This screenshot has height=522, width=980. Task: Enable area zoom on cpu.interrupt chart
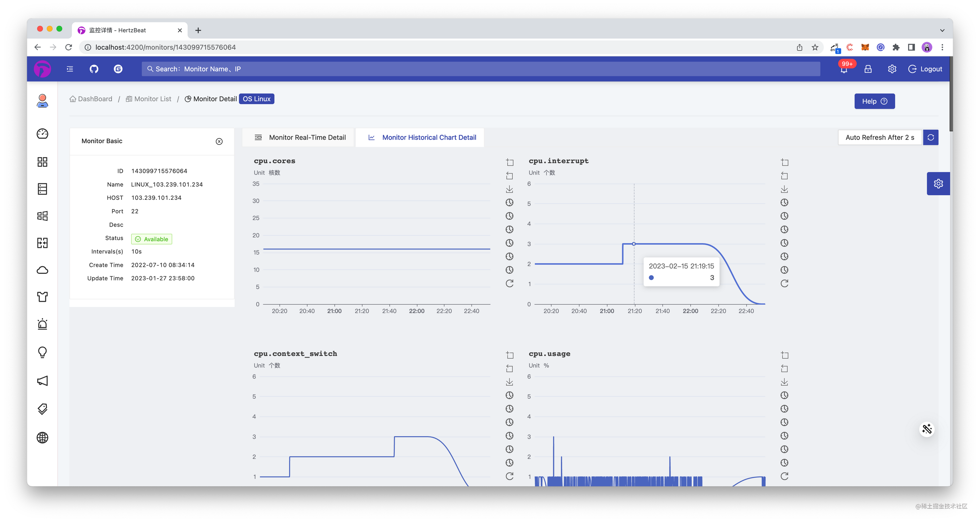[x=784, y=162]
